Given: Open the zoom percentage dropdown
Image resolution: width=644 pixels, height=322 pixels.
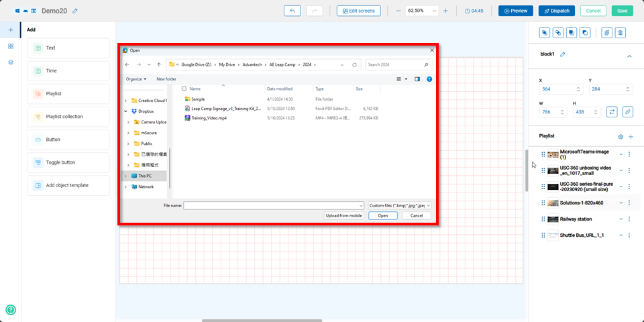Looking at the screenshot, I should tap(435, 11).
